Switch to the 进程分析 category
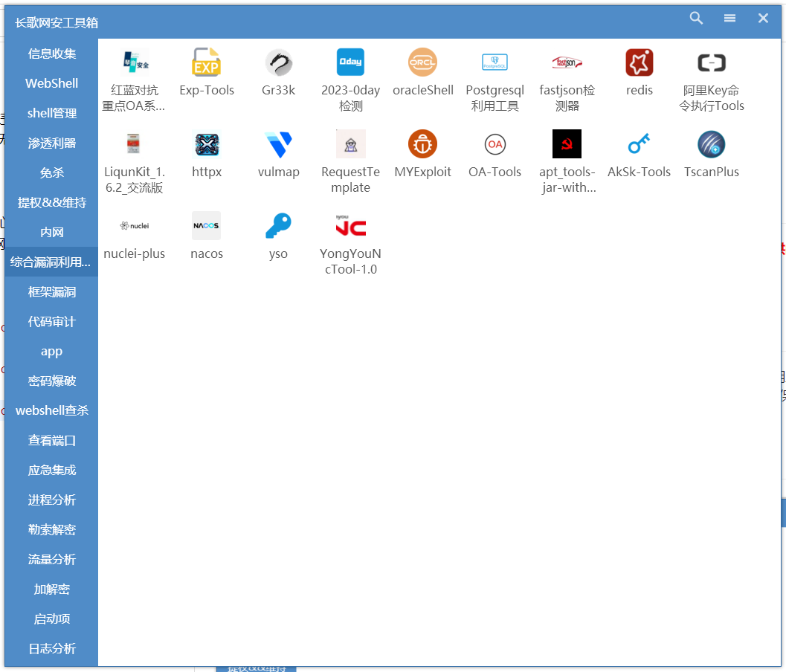The image size is (786, 672). (x=51, y=500)
